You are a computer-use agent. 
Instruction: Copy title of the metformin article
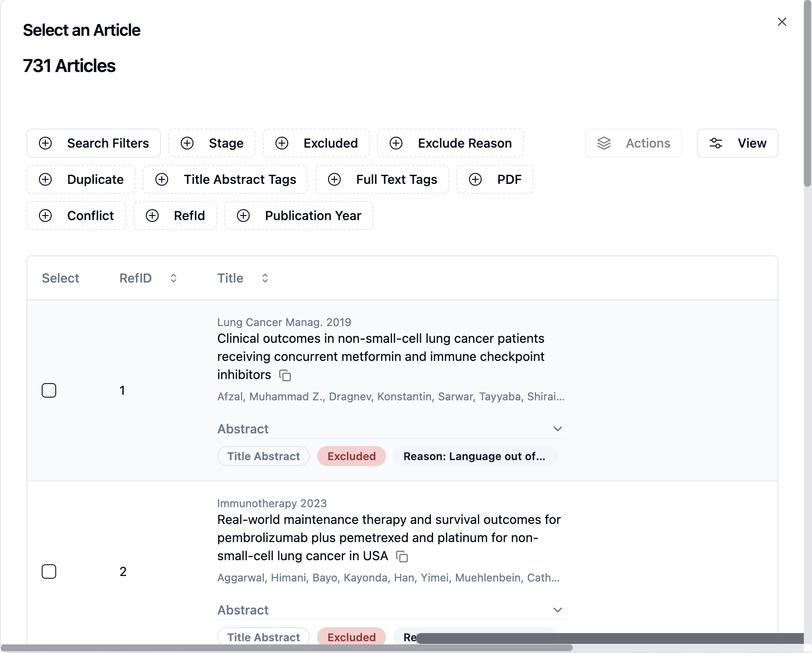[285, 375]
